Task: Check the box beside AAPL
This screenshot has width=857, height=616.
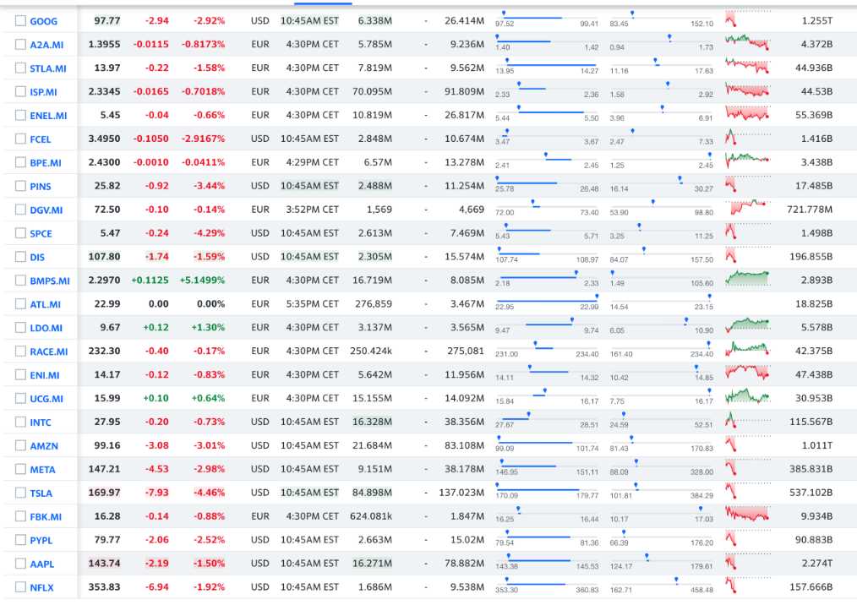Action: (x=20, y=564)
